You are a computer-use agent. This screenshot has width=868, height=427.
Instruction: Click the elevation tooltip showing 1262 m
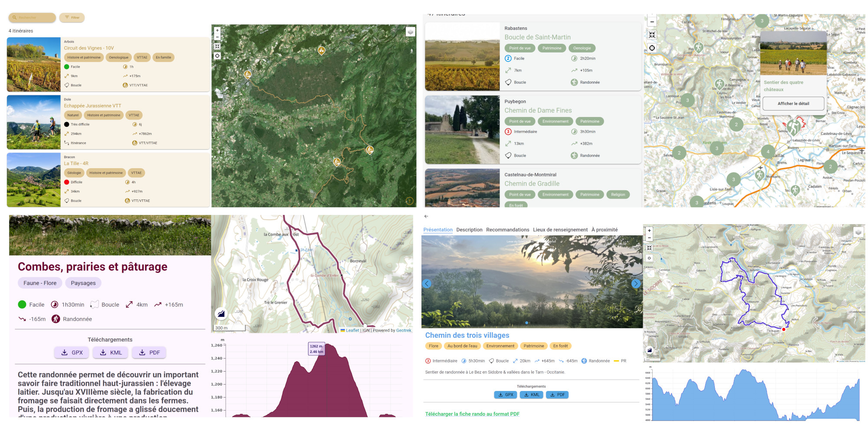tap(316, 349)
